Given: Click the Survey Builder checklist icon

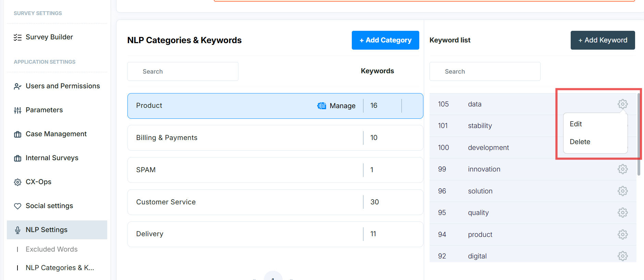Looking at the screenshot, I should (x=17, y=37).
